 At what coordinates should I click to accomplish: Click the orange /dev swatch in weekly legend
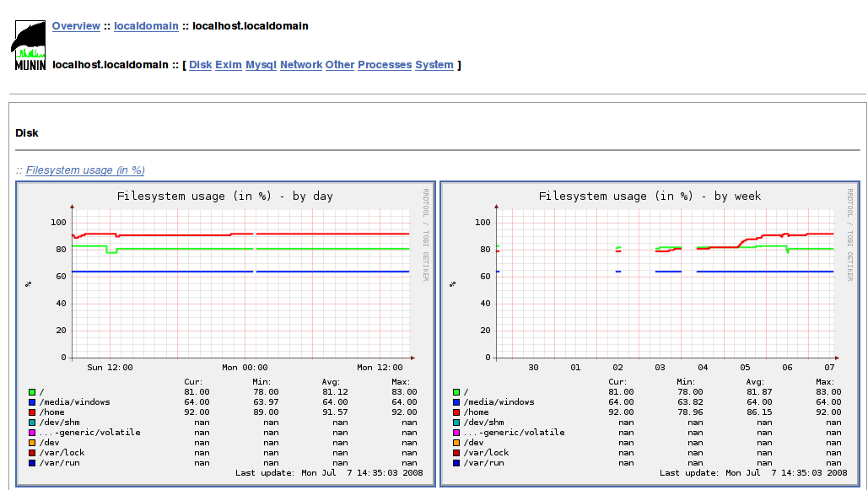click(x=456, y=443)
